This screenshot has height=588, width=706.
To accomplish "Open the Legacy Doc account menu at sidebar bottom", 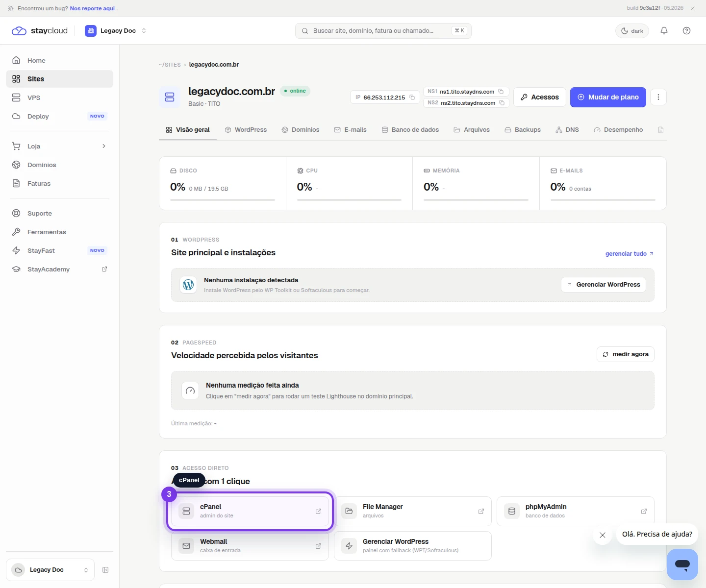I will pyautogui.click(x=50, y=570).
